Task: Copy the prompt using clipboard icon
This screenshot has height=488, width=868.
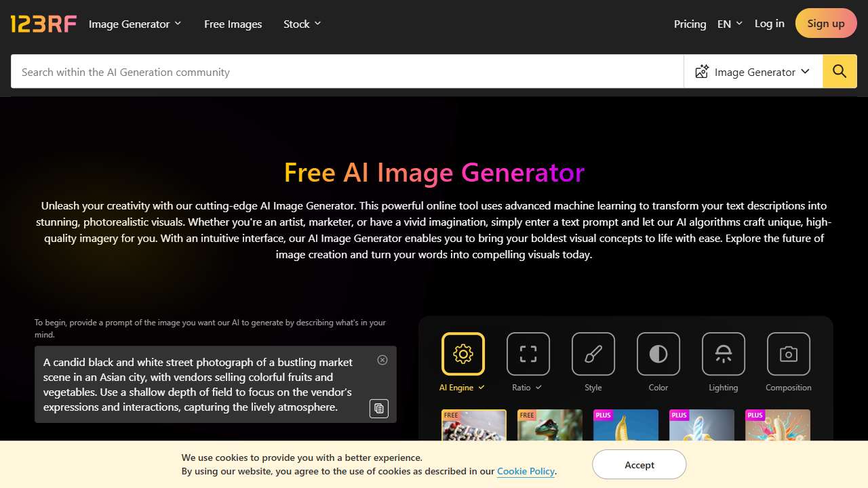Action: (379, 408)
